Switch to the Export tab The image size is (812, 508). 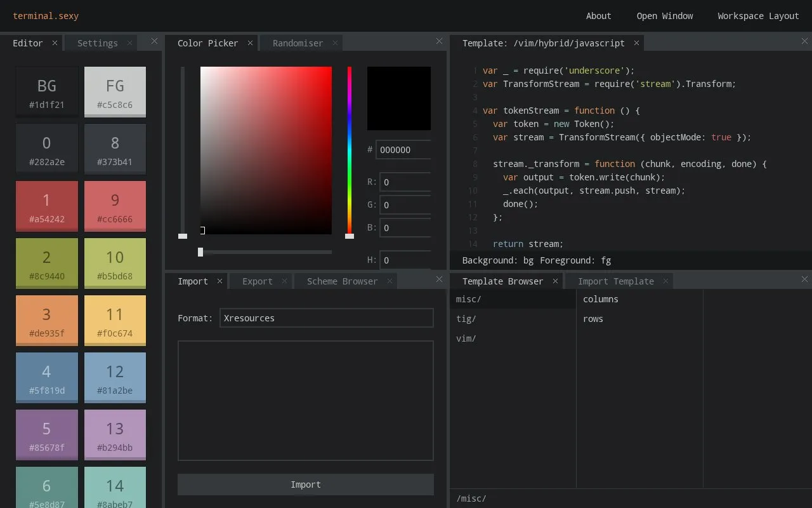(258, 281)
